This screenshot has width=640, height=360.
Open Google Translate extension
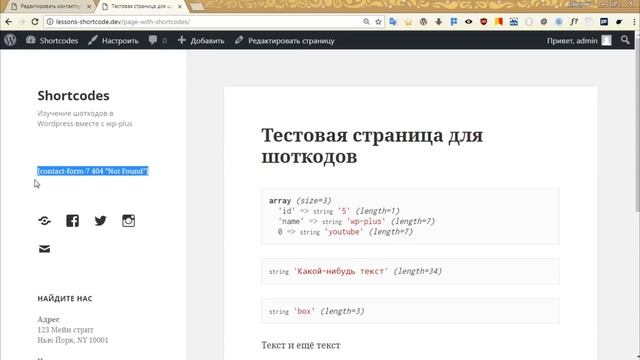393,22
